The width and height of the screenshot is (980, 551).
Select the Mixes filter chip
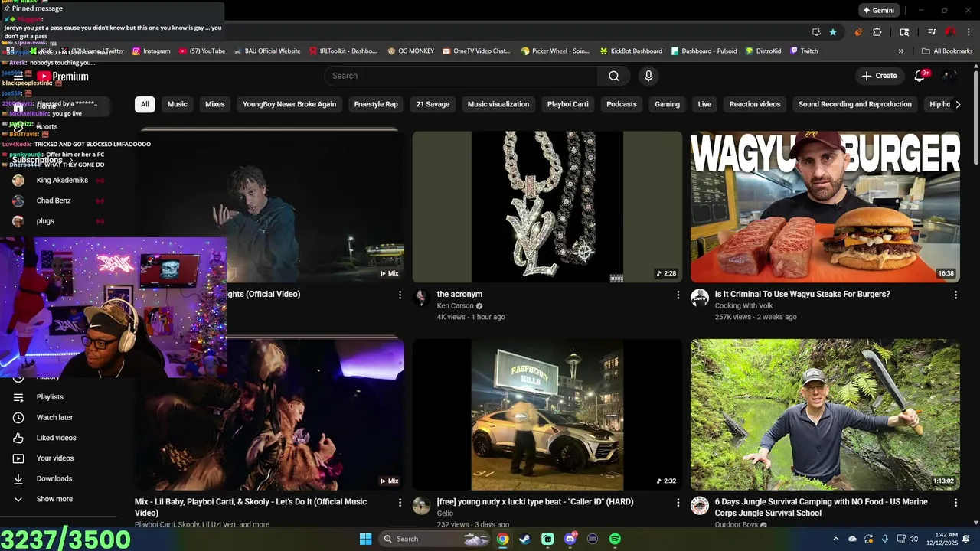[x=215, y=104]
